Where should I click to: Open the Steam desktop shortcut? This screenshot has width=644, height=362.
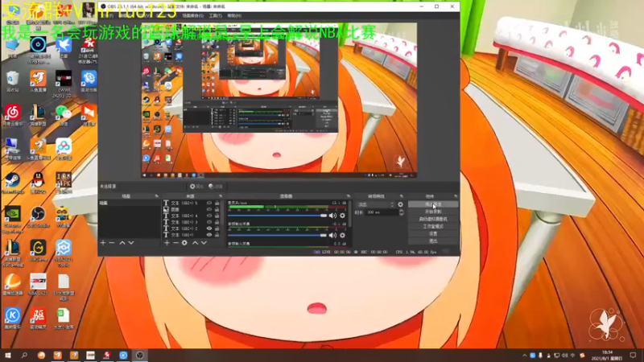[12, 183]
